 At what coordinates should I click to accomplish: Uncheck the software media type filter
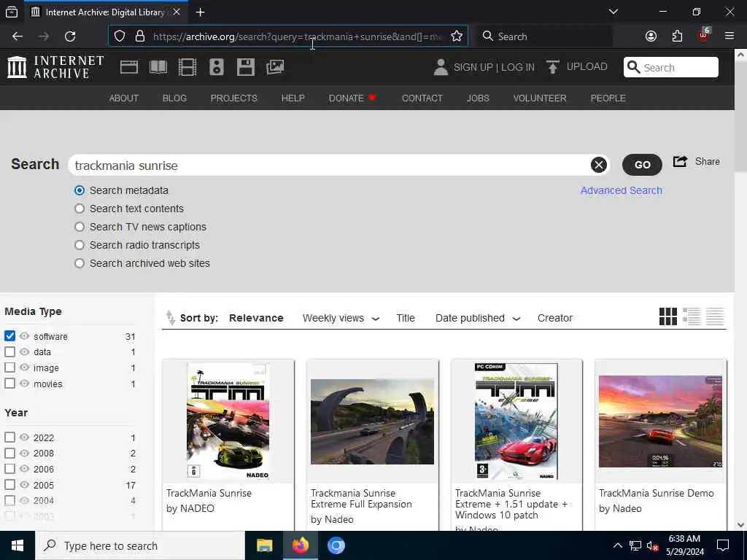coord(9,335)
